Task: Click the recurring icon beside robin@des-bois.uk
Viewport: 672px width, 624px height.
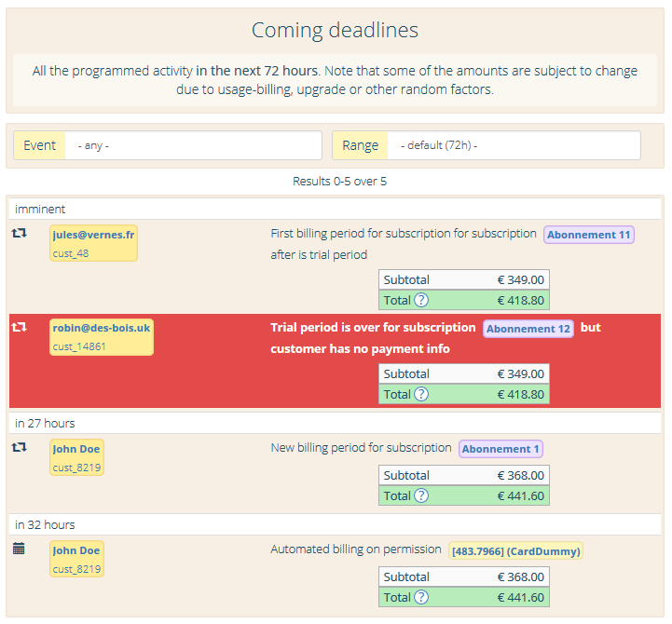Action: [x=19, y=328]
